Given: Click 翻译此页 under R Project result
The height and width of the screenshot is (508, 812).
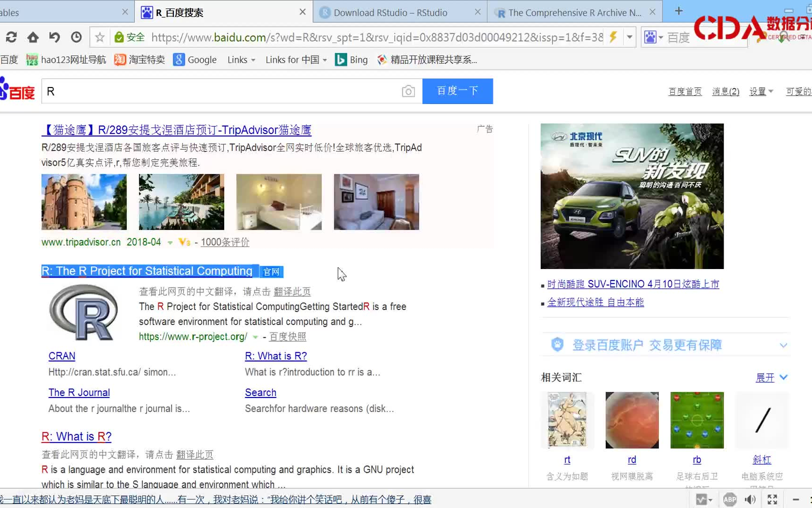Looking at the screenshot, I should pyautogui.click(x=292, y=292).
